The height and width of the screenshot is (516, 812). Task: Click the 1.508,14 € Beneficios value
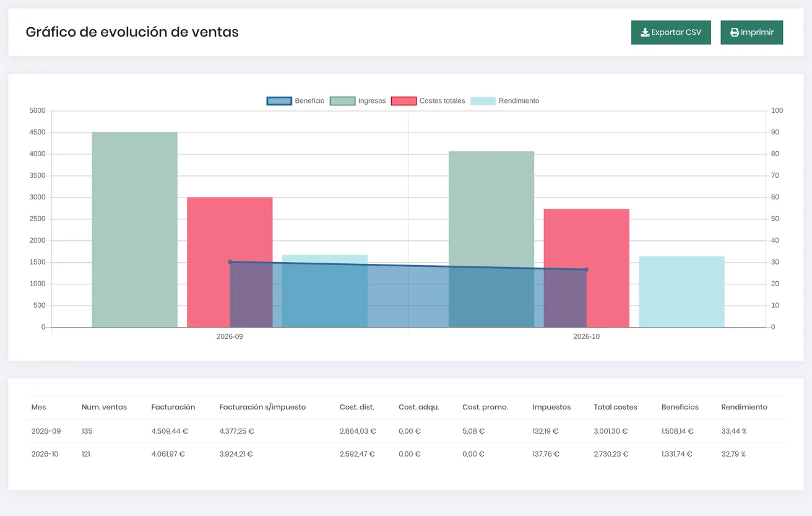coord(678,431)
